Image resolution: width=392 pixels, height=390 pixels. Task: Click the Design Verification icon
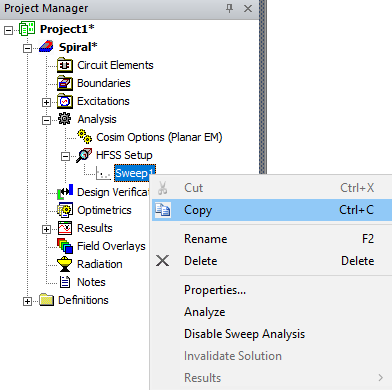[65, 192]
